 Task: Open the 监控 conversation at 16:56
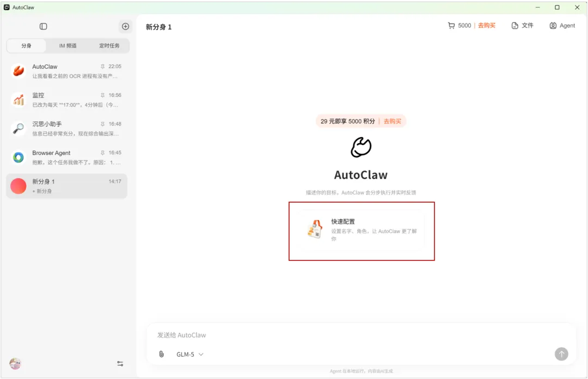[67, 100]
